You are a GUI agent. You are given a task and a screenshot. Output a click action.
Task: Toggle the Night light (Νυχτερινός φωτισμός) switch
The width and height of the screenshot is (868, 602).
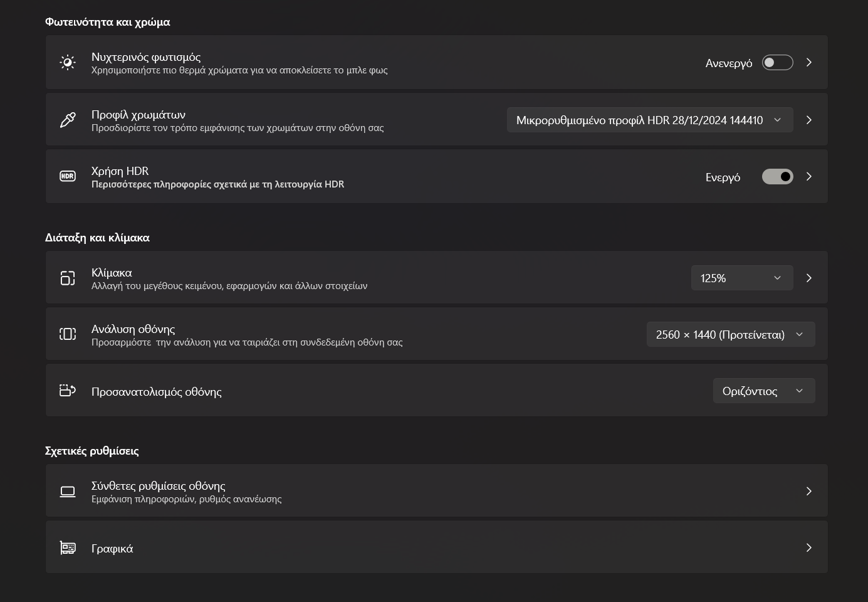[x=777, y=63]
